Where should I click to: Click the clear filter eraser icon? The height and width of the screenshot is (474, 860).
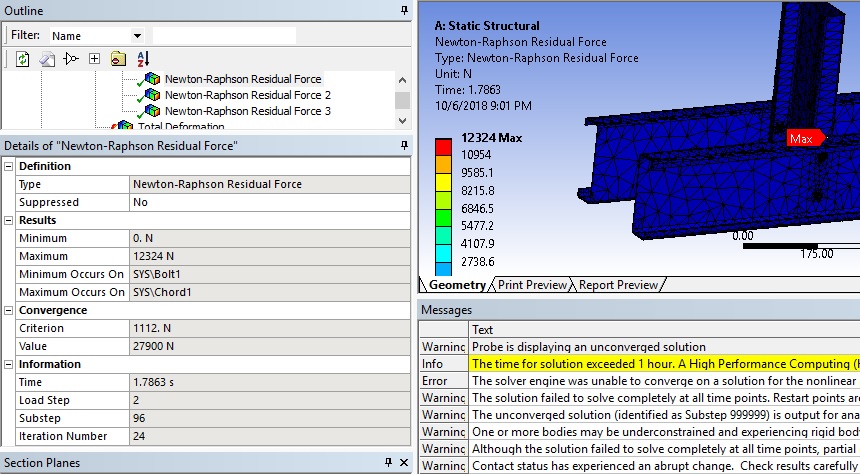(47, 59)
